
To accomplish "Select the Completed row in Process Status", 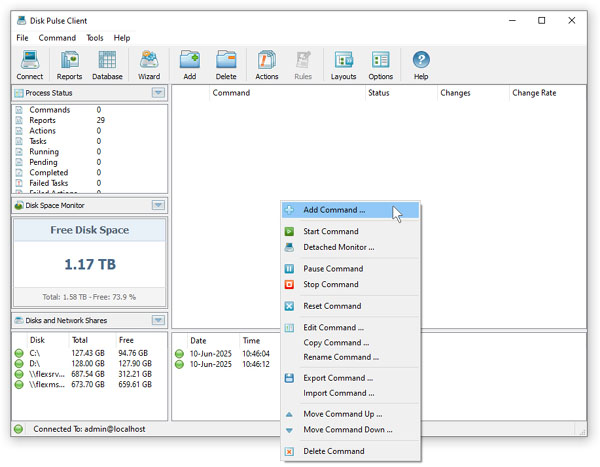I will coord(90,173).
